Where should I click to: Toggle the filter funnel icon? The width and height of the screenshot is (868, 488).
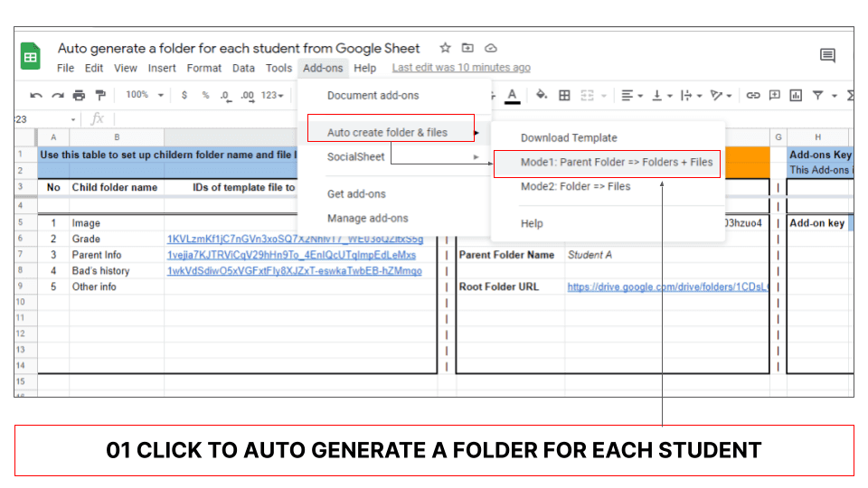tap(817, 95)
